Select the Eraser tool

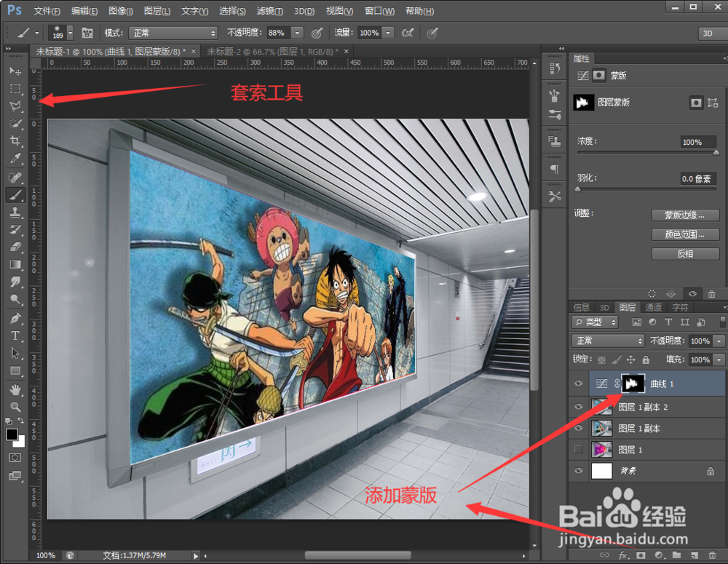pos(15,247)
